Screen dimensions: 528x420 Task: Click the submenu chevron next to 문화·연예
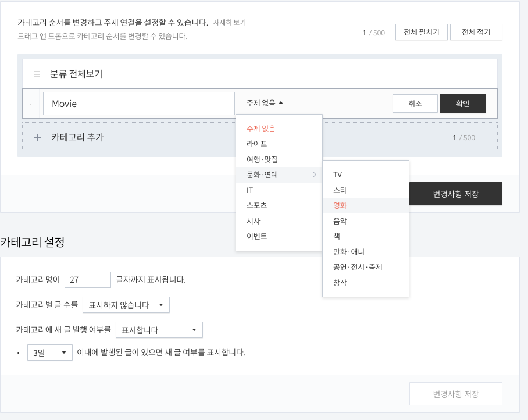314,175
